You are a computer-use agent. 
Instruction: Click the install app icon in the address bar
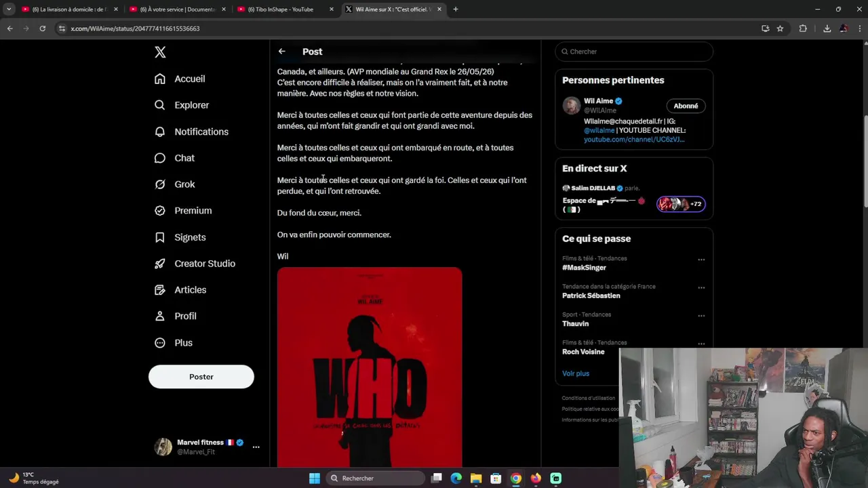pyautogui.click(x=765, y=28)
